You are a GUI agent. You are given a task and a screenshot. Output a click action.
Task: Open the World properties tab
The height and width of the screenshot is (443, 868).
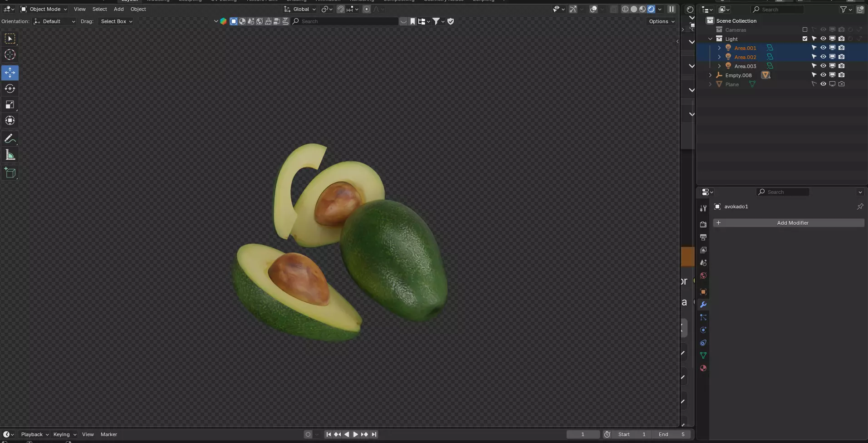703,276
